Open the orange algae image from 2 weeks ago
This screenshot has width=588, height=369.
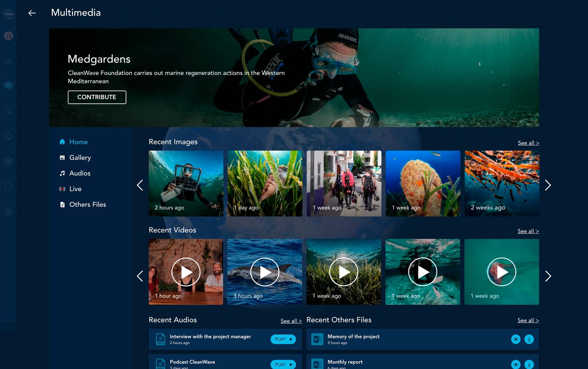click(x=502, y=183)
